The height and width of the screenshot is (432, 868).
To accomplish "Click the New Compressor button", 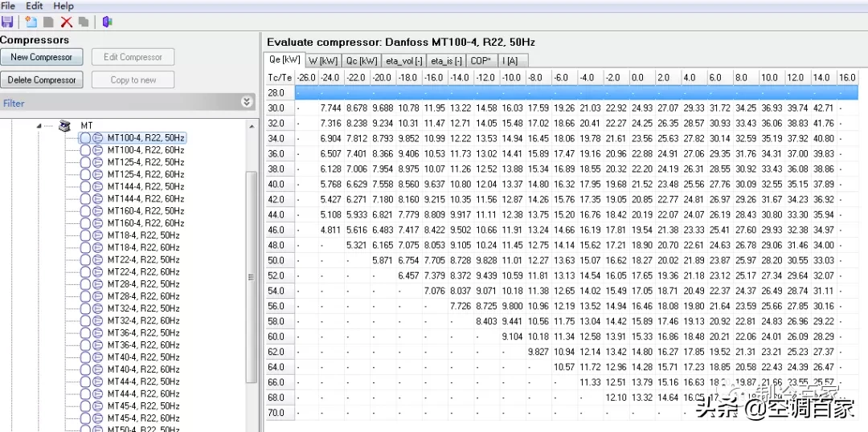I will click(42, 57).
